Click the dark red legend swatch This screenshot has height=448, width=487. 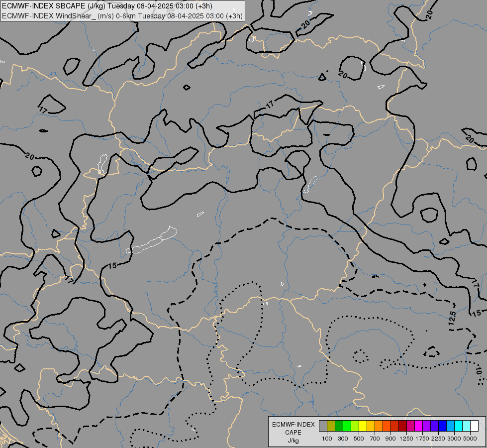coord(402,426)
